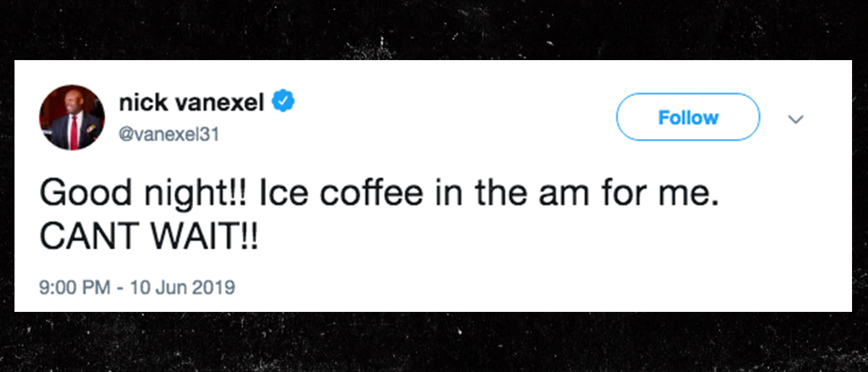Click the dark background below tweet card
The width and height of the screenshot is (868, 372).
point(434,342)
